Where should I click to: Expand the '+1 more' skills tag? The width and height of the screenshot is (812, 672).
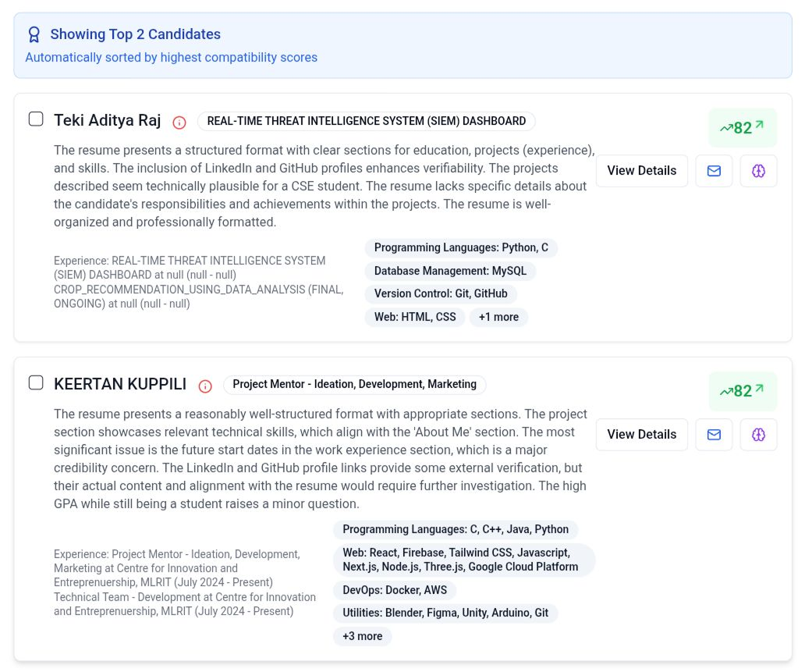pyautogui.click(x=498, y=317)
